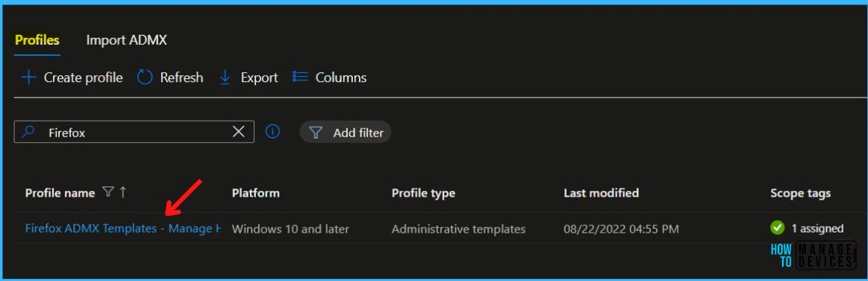The height and width of the screenshot is (281, 868).
Task: Click the 1 assigned text
Action: [817, 228]
